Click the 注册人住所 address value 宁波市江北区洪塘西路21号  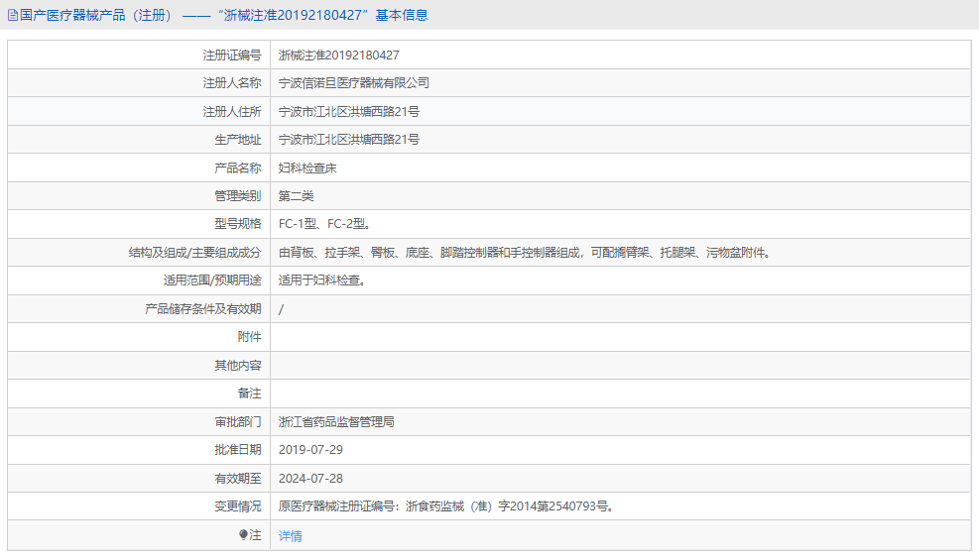pos(349,112)
